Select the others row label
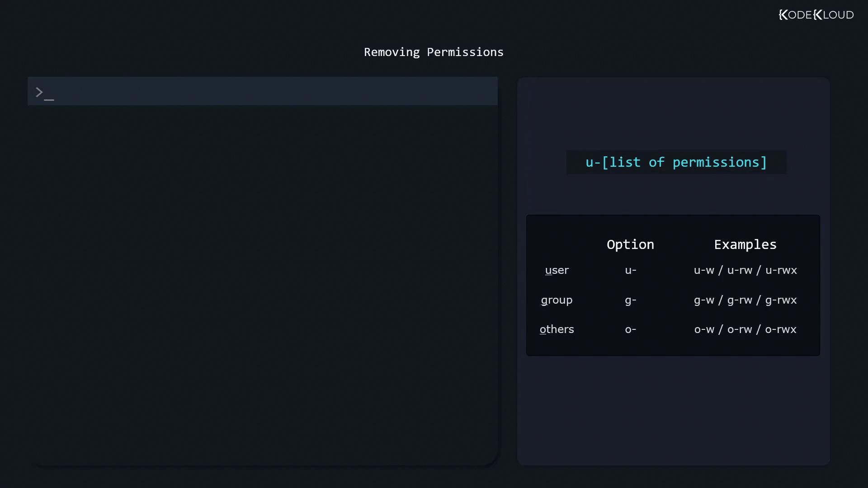 [557, 329]
